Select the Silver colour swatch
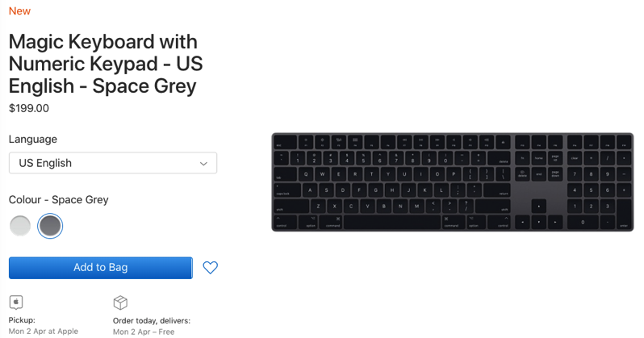The height and width of the screenshot is (338, 644). (20, 226)
